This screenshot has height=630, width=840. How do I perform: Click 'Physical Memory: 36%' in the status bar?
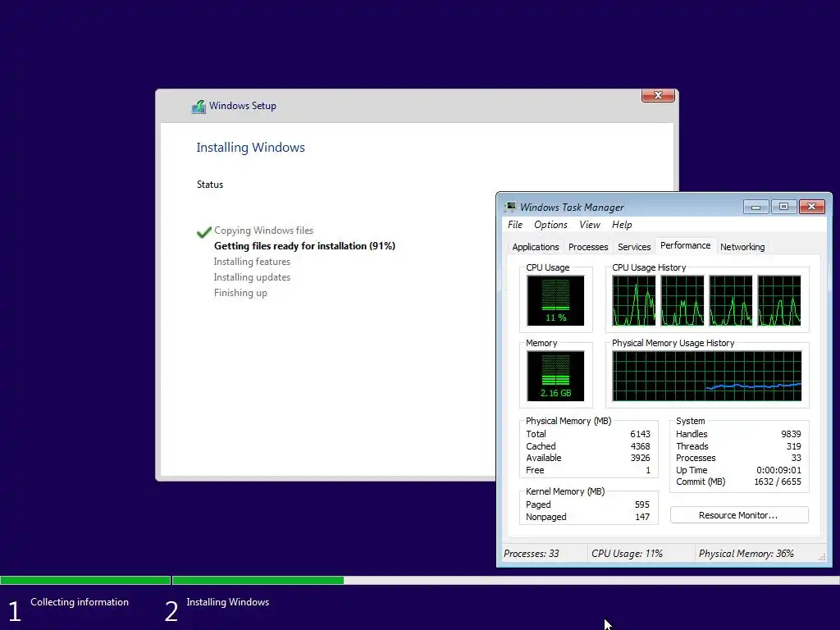[746, 554]
